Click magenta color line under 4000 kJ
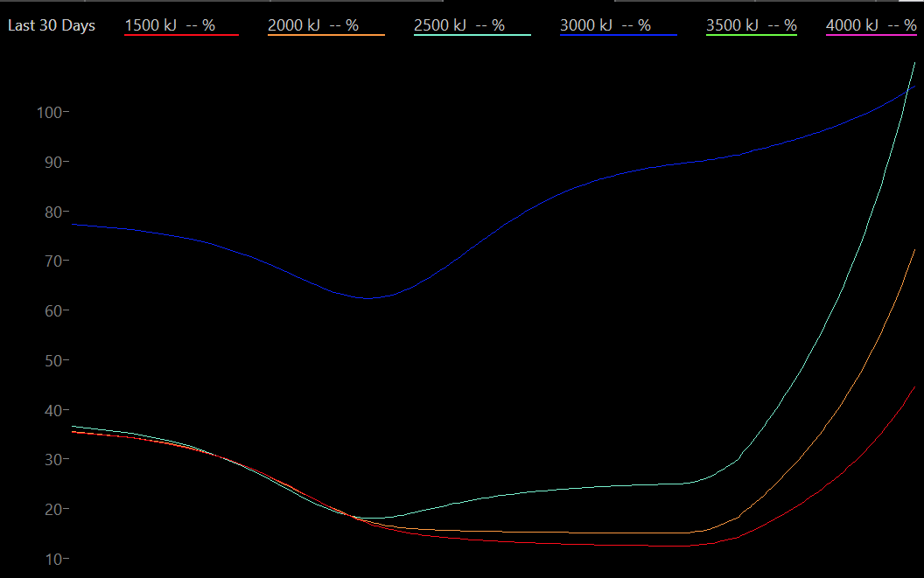Viewport: 924px width, 578px height. 871,35
